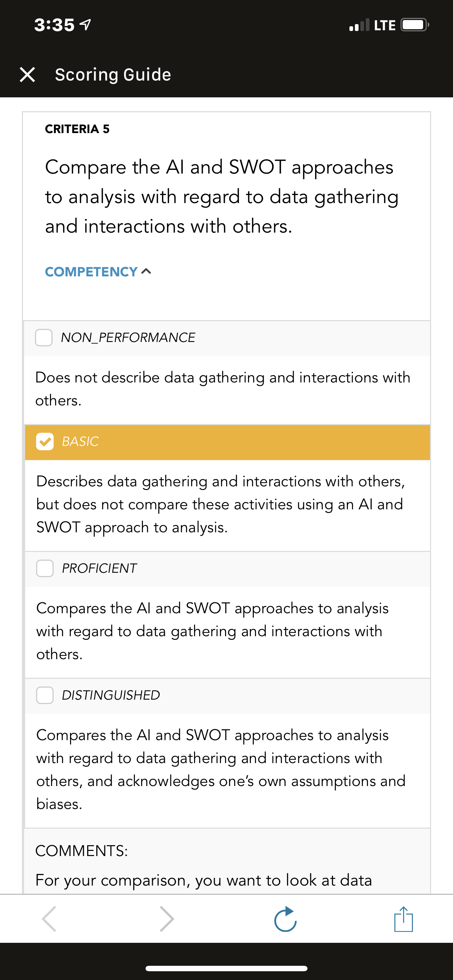Screen dimensions: 453x980
Task: Tap the cellular signal bars icon
Action: 359,25
